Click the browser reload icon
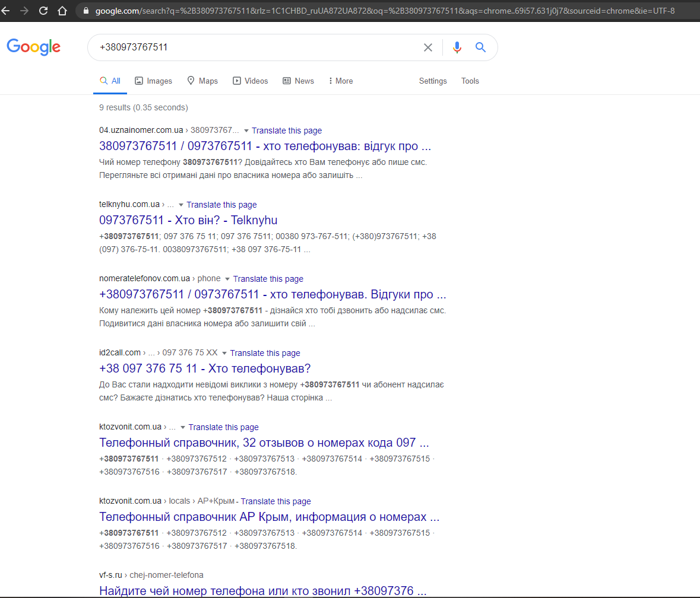The image size is (700, 598). click(x=43, y=11)
